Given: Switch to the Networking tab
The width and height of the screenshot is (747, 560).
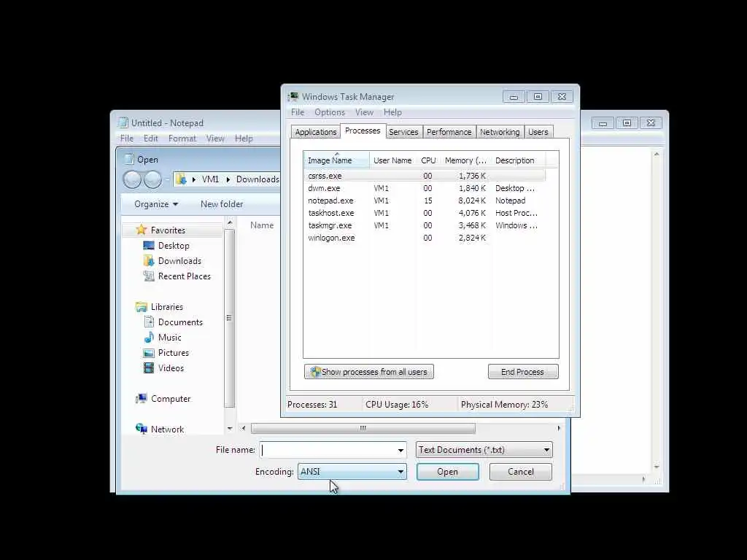Looking at the screenshot, I should coord(500,132).
